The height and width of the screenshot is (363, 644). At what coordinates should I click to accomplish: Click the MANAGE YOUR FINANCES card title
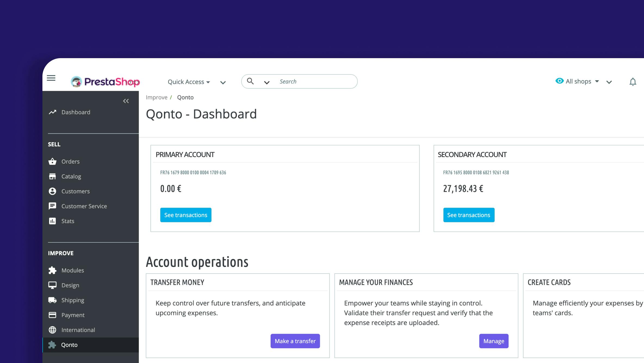click(x=376, y=282)
